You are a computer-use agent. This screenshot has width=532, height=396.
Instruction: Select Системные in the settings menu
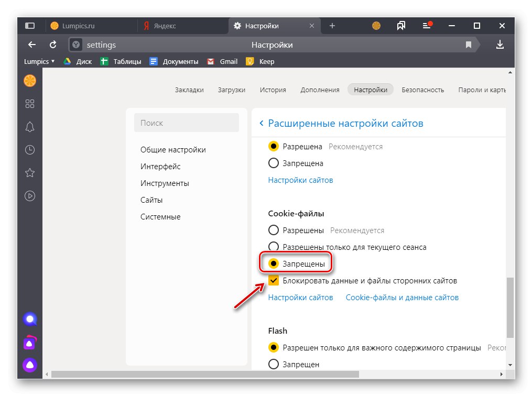(x=160, y=216)
